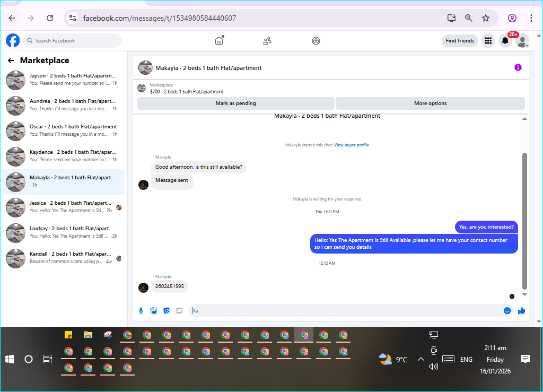This screenshot has height=392, width=543.
Task: Open the Kaydence conversation
Action: [64, 156]
